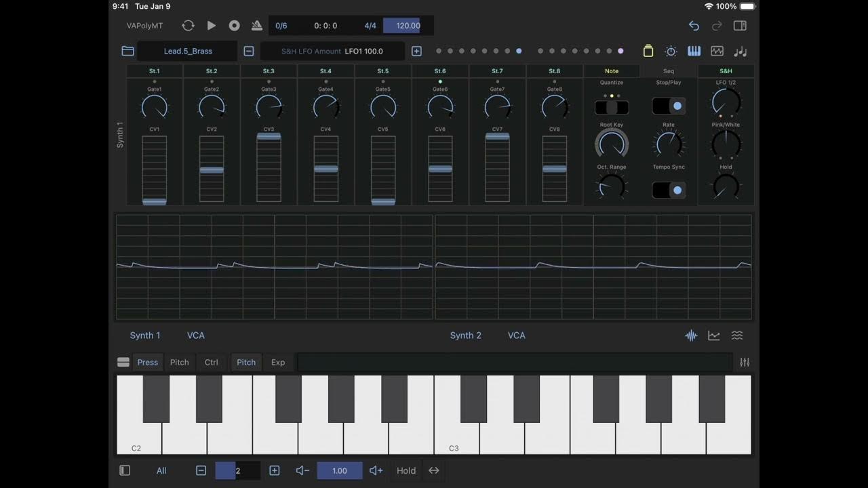This screenshot has height=488, width=868.
Task: Open the Synth 1 scope source selector
Action: (x=145, y=335)
